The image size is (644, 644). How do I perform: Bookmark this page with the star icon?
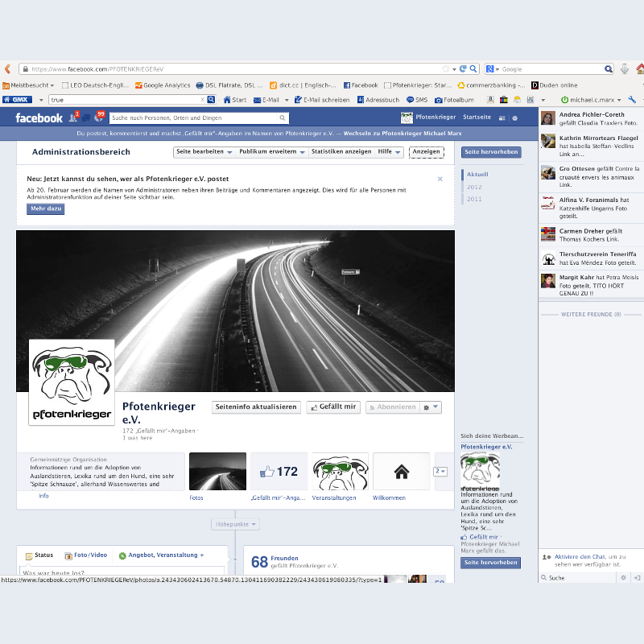pos(445,69)
